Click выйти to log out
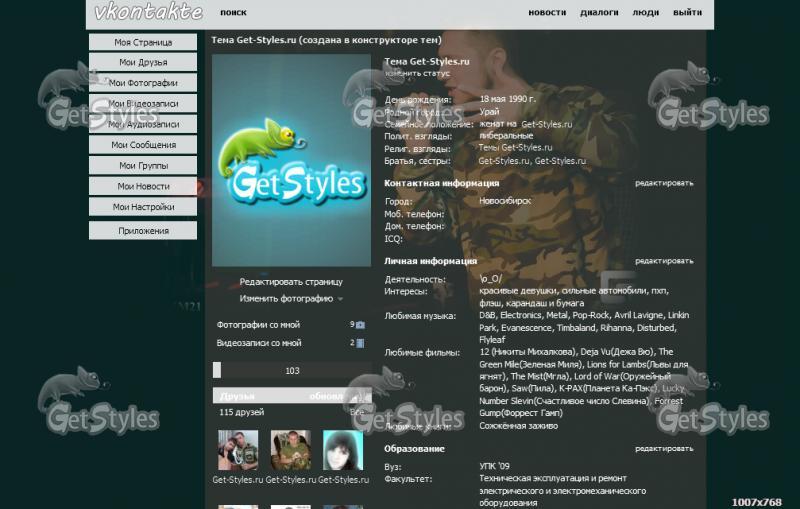This screenshot has height=509, width=800. click(687, 13)
